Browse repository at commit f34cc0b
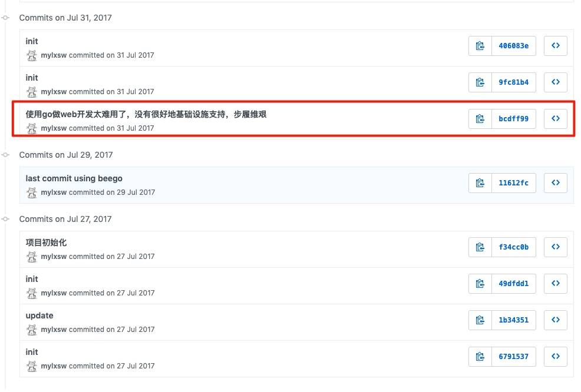This screenshot has height=392, width=581. point(556,247)
